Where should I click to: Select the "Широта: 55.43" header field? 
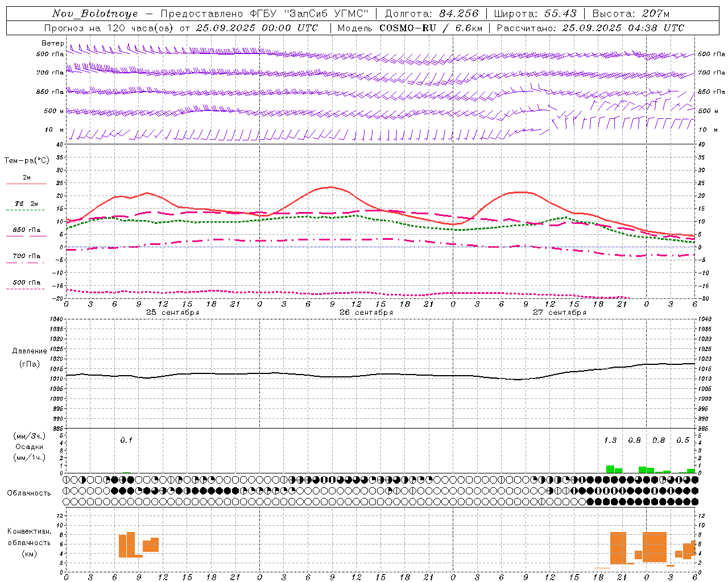pyautogui.click(x=535, y=14)
